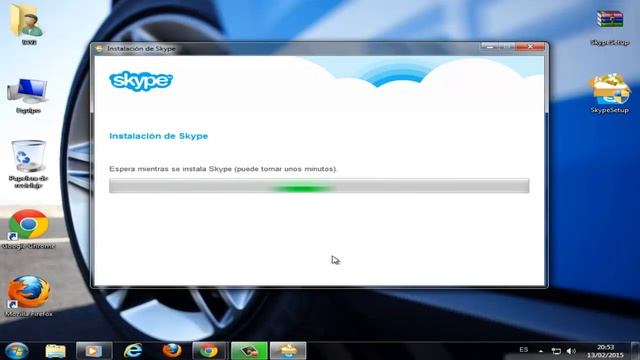Click the ES language indicator in the tray

[524, 350]
